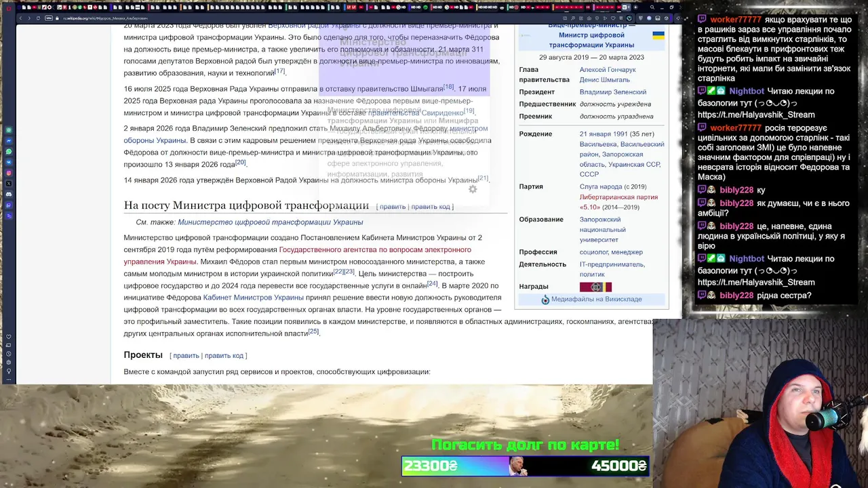868x488 pixels.
Task: Follow the социолог profession link
Action: (594, 252)
